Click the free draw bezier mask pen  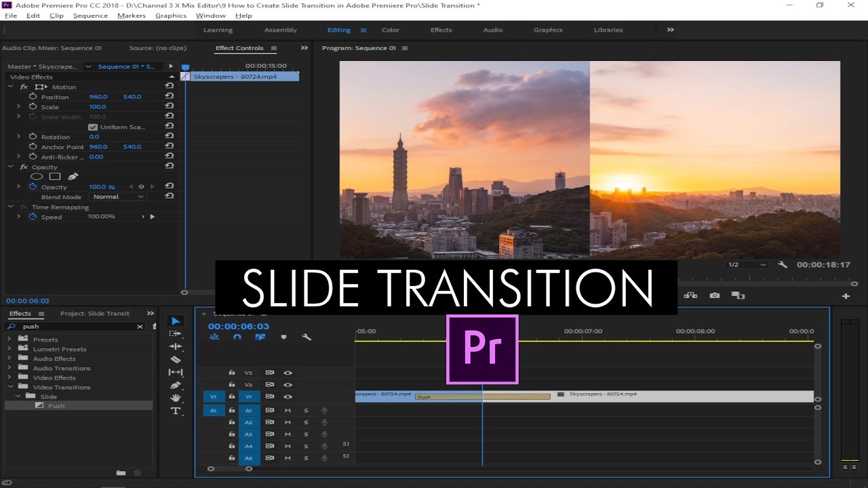coord(73,176)
